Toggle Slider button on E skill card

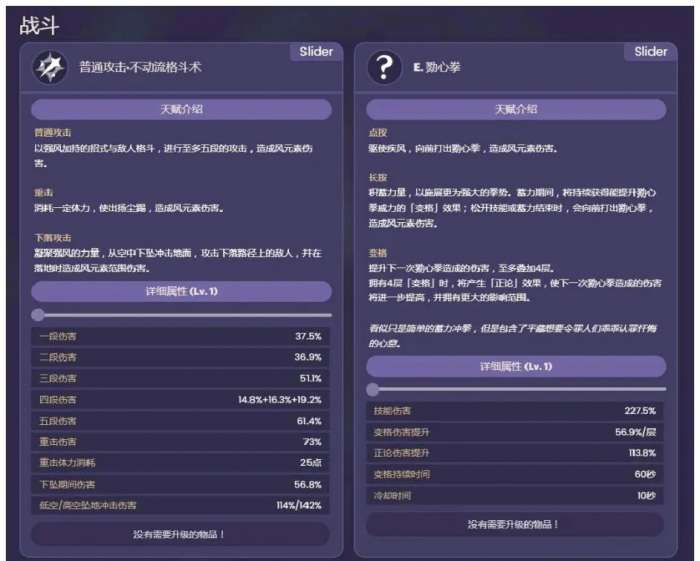(x=650, y=52)
